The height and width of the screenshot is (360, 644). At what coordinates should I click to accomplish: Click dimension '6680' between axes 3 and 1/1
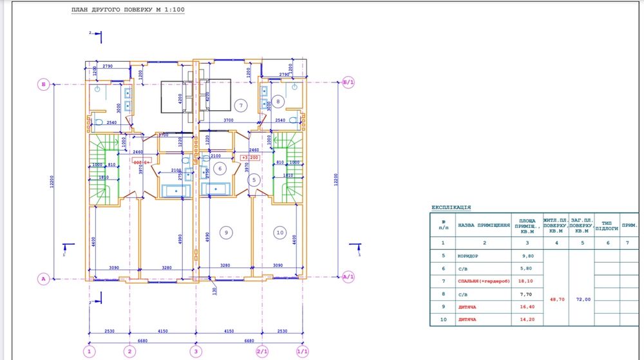pos(249,340)
